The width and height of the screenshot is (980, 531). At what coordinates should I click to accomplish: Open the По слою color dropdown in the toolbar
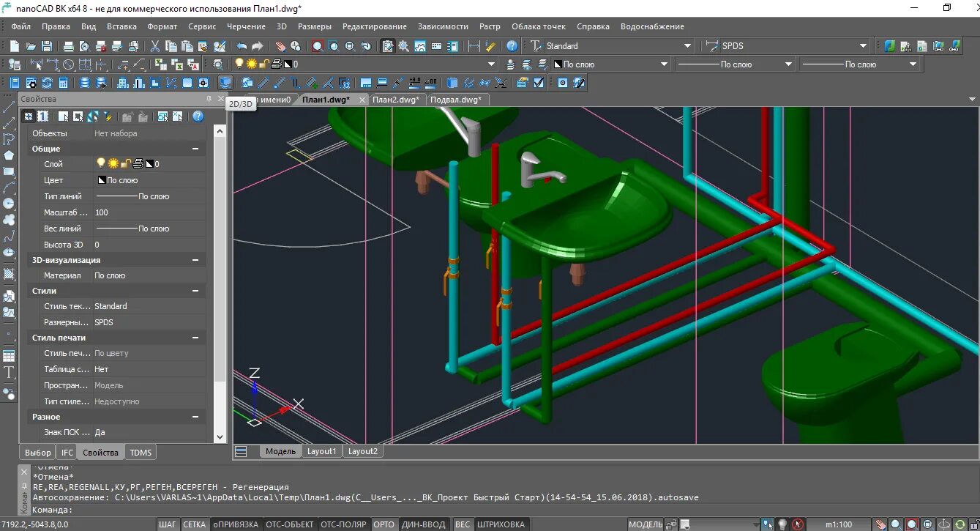click(x=664, y=64)
